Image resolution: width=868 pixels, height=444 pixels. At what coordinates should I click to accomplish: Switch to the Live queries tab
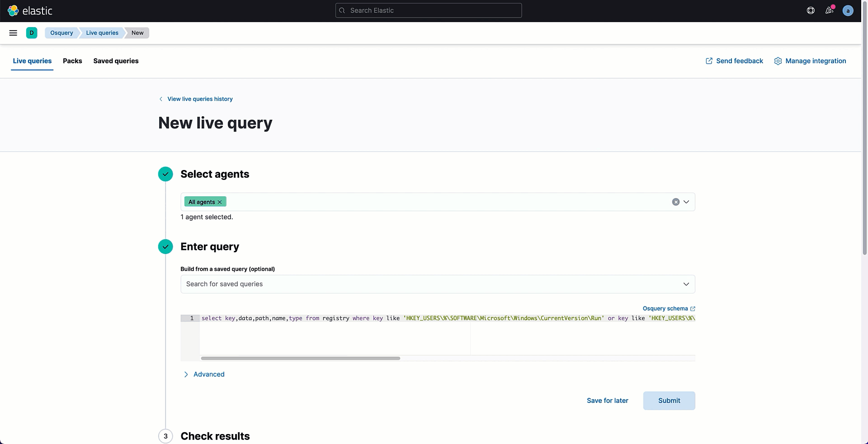32,61
